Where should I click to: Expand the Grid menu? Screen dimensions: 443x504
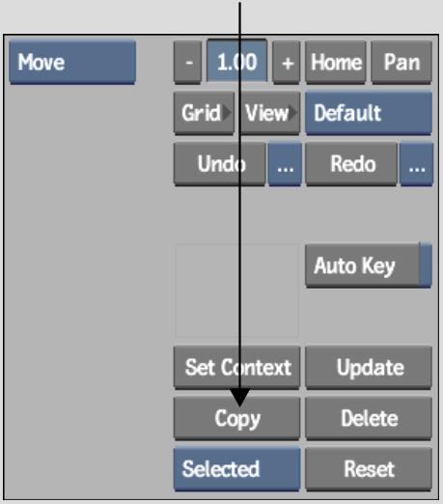pos(204,113)
